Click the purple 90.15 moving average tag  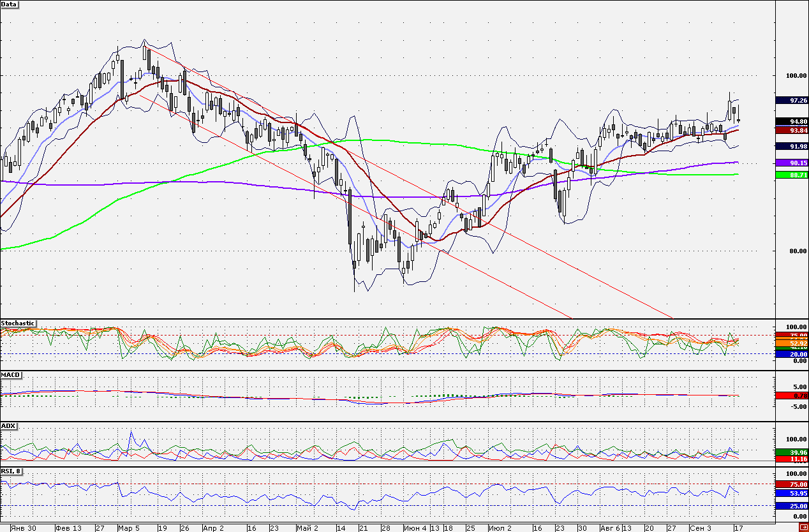[x=792, y=163]
